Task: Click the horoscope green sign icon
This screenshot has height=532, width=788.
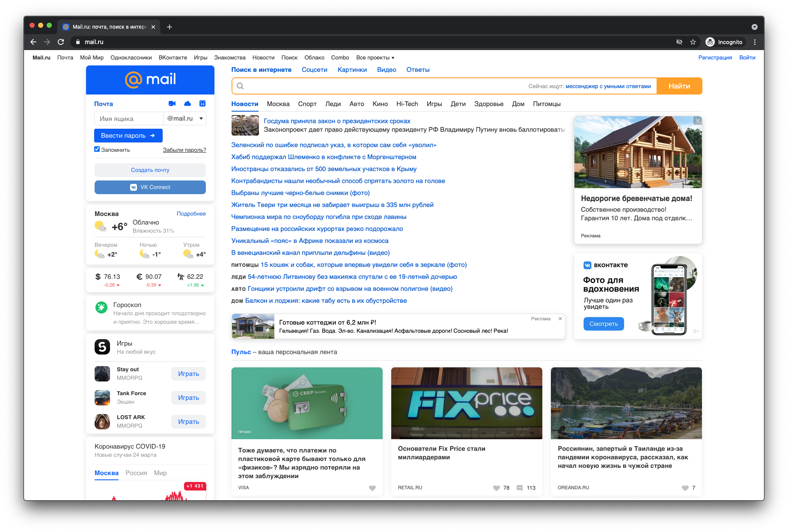Action: [x=101, y=307]
